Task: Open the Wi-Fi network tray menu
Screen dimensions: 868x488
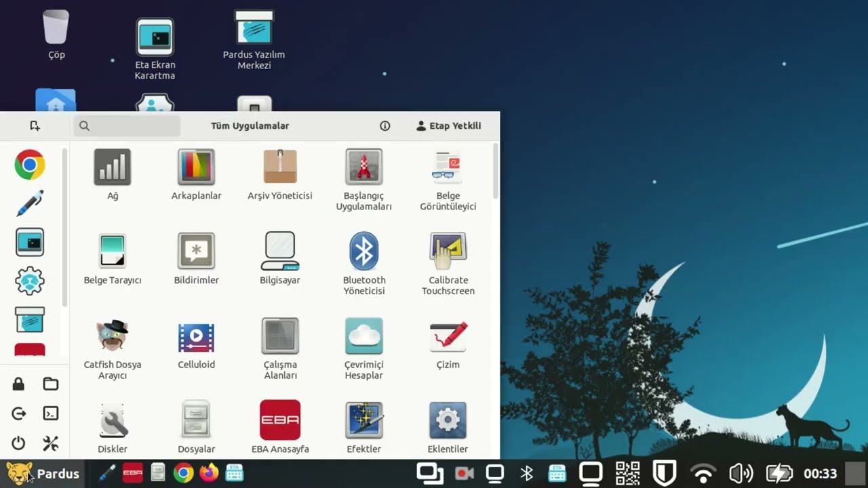Action: [x=703, y=473]
